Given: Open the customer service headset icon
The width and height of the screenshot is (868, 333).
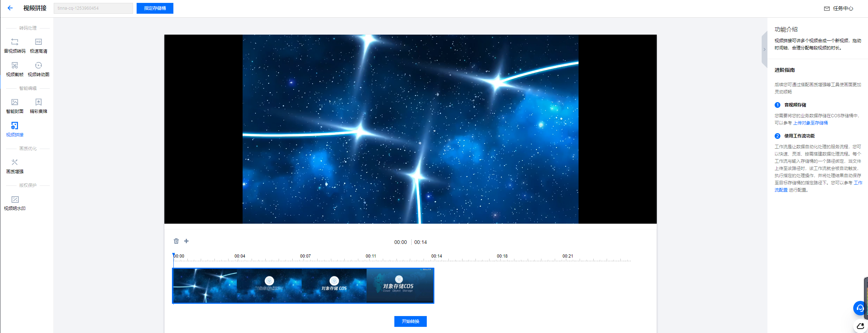Looking at the screenshot, I should 860,308.
